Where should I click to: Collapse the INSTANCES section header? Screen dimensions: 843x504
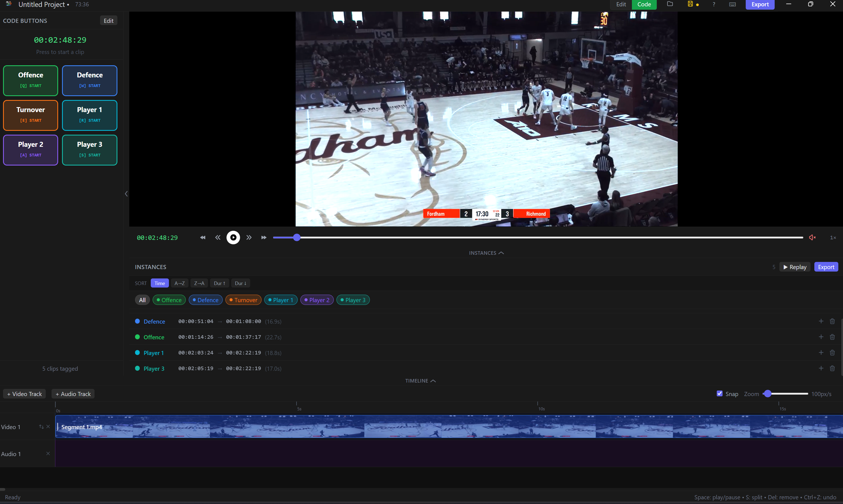pos(486,253)
